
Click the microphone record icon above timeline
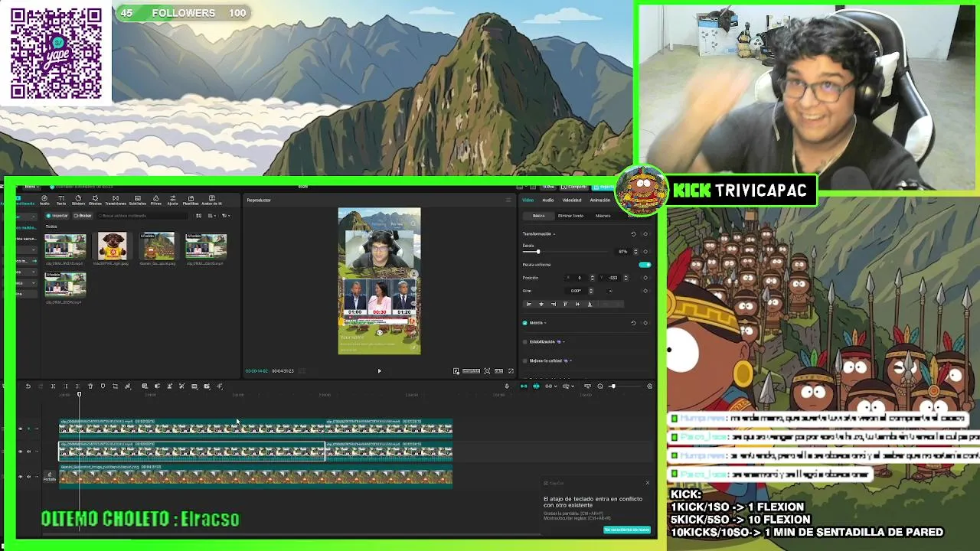507,386
